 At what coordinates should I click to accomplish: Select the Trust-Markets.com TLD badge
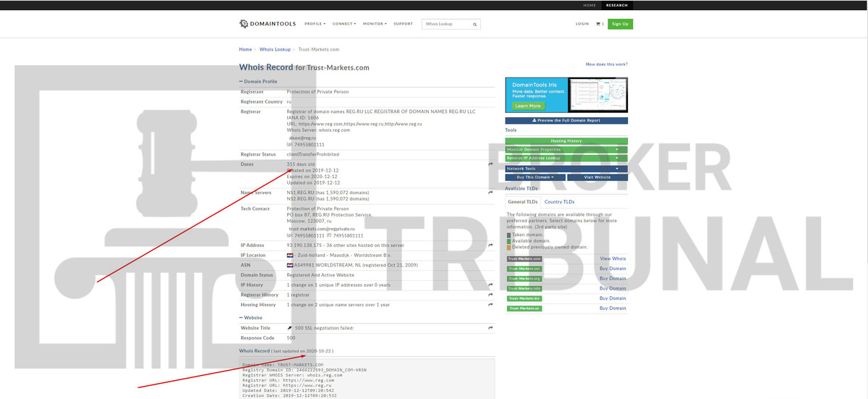[524, 259]
